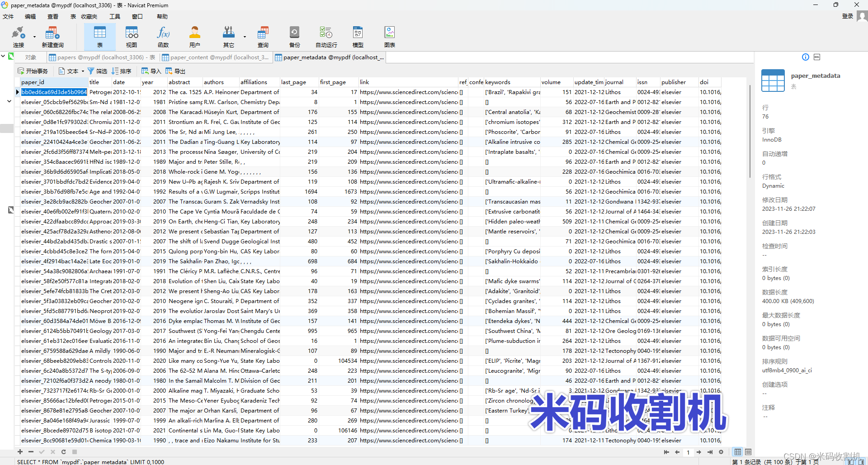Open the 备份 backup icon
This screenshot has width=868, height=465.
[294, 37]
